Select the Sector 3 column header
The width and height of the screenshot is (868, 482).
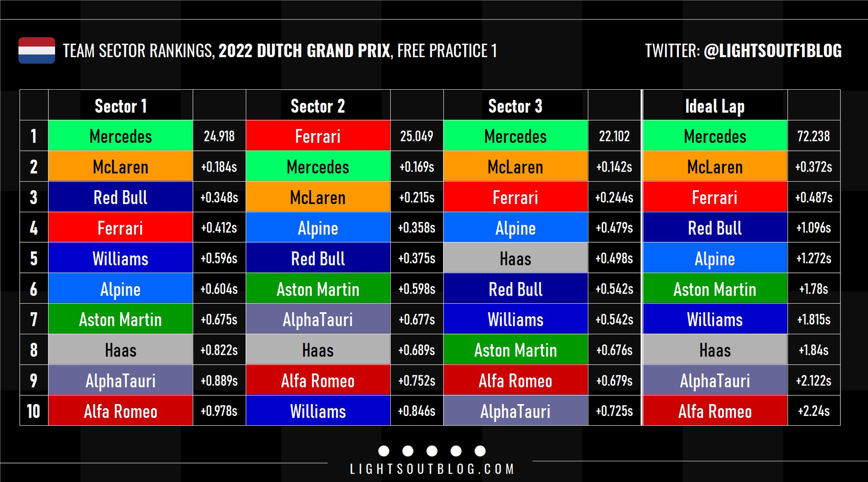point(515,106)
